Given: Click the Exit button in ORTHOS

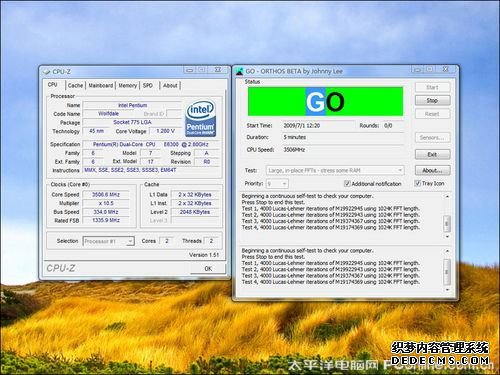Looking at the screenshot, I should [x=432, y=154].
